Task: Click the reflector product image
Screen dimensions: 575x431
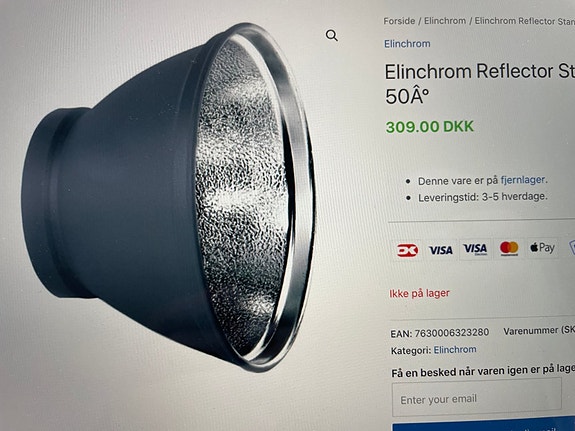Action: pos(168,198)
